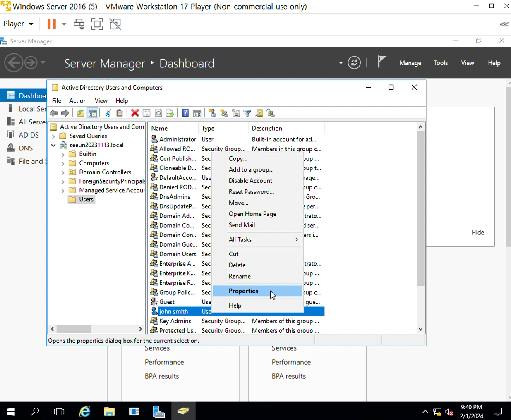Choose Rename in the context menu
The height and width of the screenshot is (420, 511).
[257, 276]
